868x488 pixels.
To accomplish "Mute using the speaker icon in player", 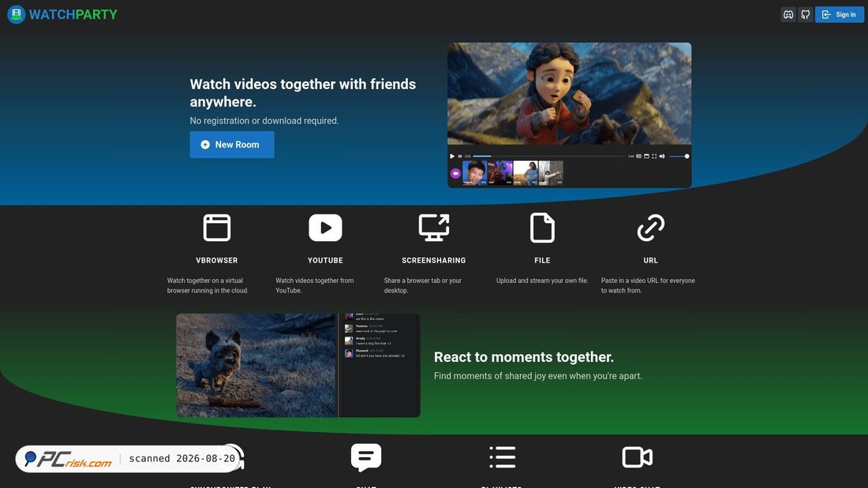I will pos(662,156).
